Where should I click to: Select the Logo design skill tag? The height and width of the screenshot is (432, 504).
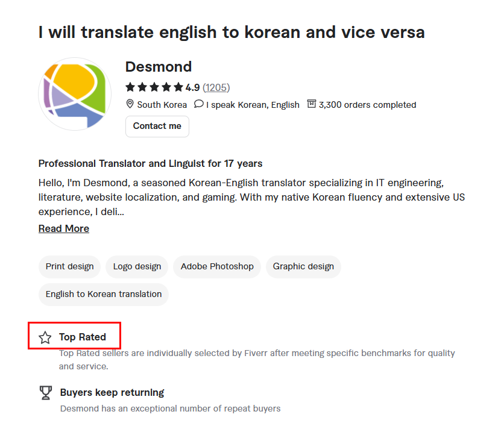[137, 266]
